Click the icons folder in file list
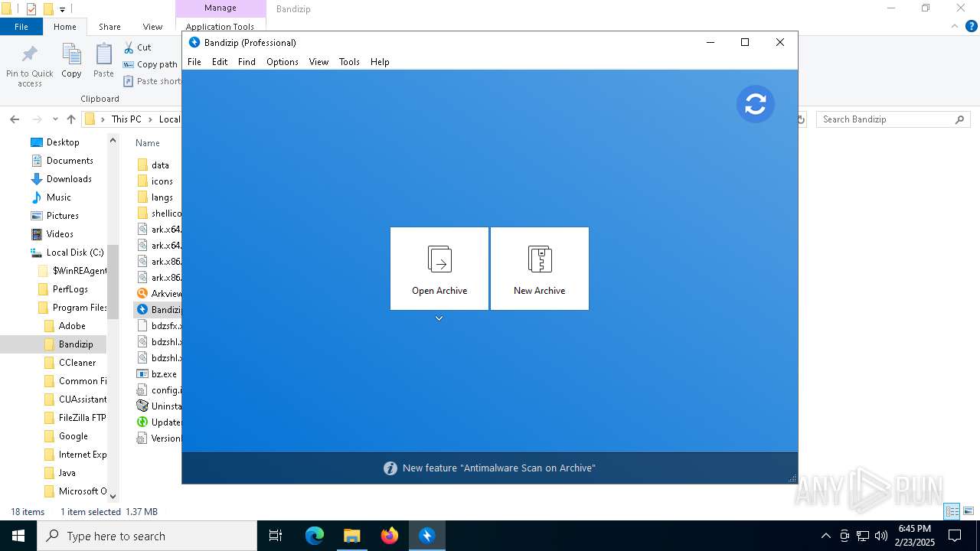980x551 pixels. tap(162, 181)
